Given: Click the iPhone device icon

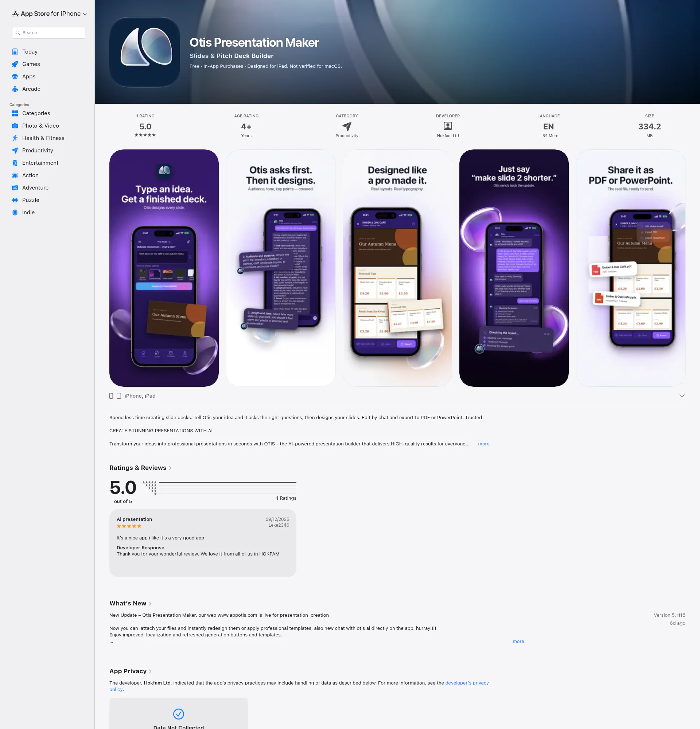Looking at the screenshot, I should pos(111,396).
